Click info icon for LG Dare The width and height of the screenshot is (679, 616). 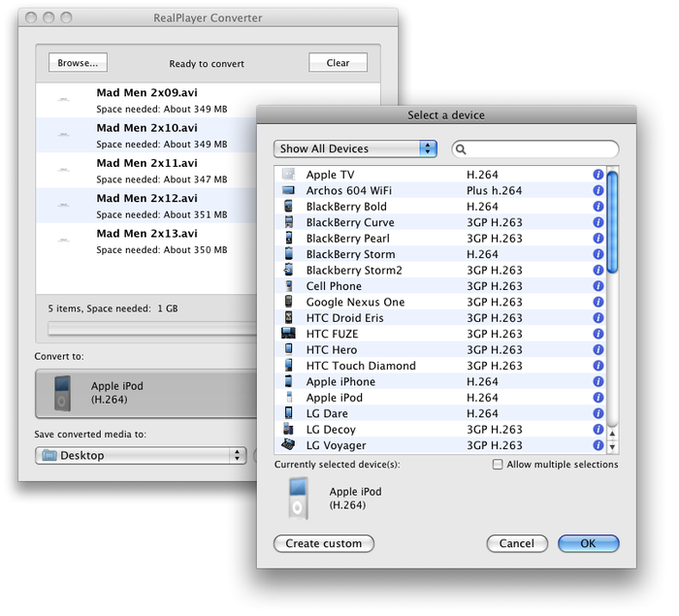598,413
